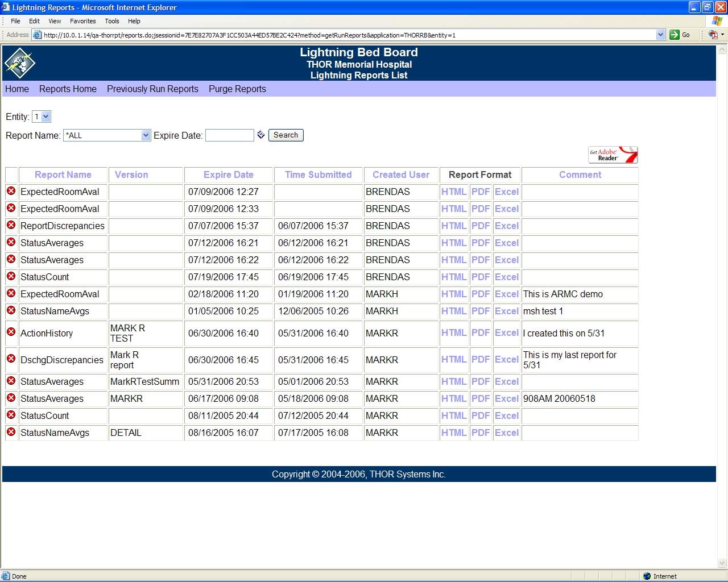Screen dimensions: 728x582
Task: Open the Favorites menu
Action: (83, 21)
